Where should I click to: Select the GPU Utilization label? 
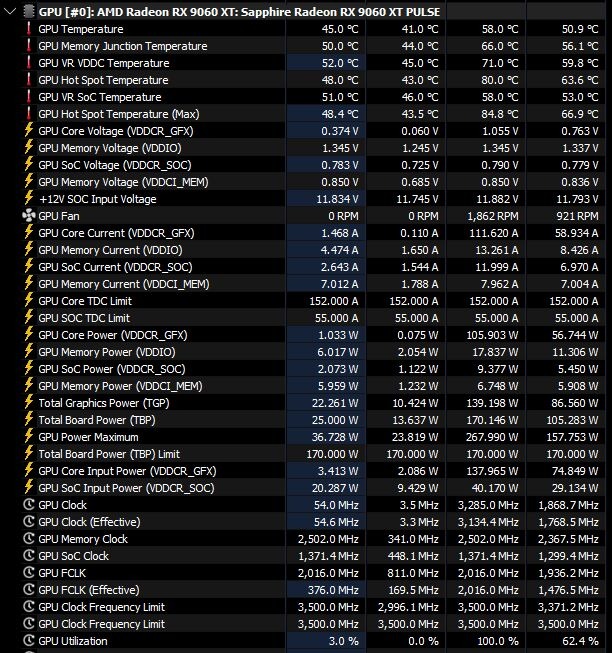click(x=73, y=641)
